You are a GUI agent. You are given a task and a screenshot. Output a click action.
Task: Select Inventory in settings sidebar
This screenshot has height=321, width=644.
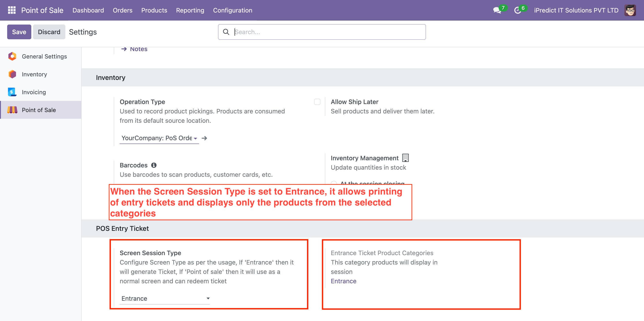pyautogui.click(x=34, y=74)
